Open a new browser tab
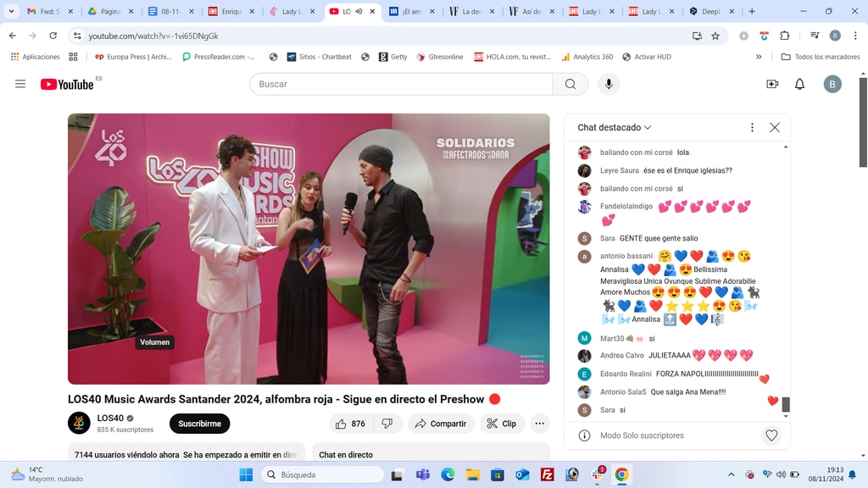The image size is (868, 488). [752, 11]
